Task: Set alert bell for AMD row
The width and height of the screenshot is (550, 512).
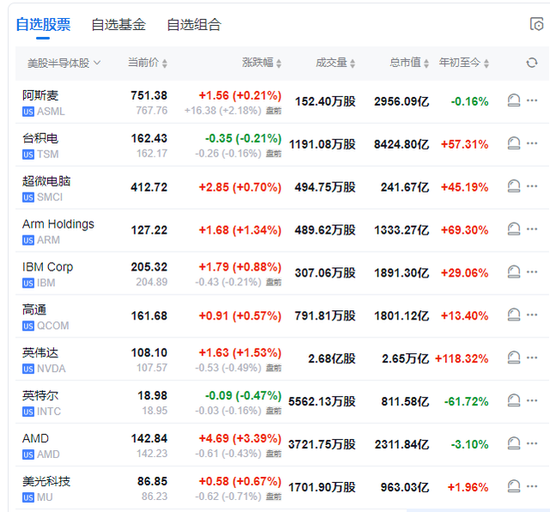Action: click(x=514, y=444)
